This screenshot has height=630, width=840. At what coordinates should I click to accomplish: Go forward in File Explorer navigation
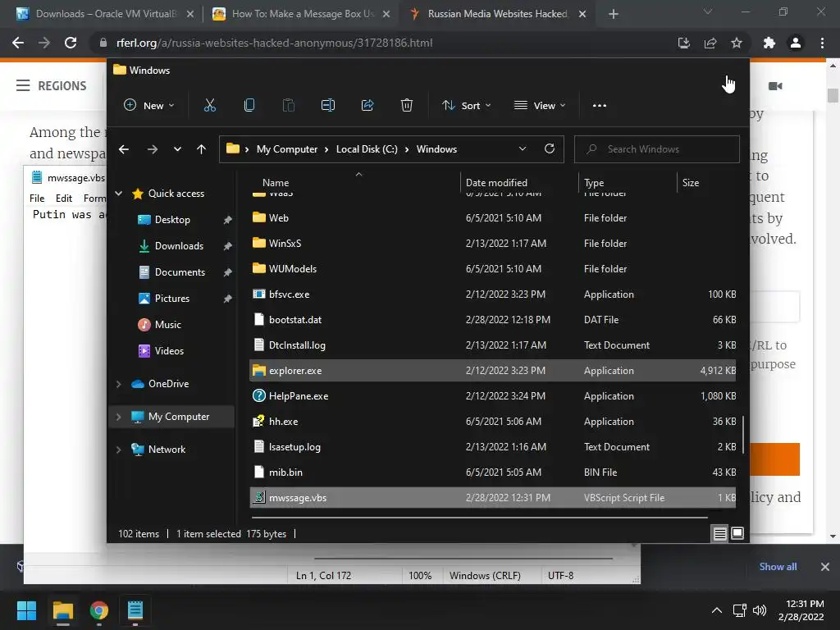[x=152, y=149]
